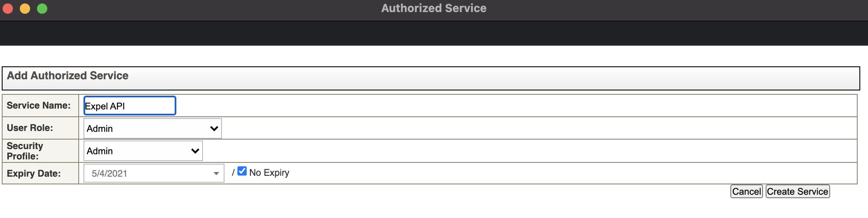
Task: Click the Service Name field containing Expel API
Action: (129, 106)
